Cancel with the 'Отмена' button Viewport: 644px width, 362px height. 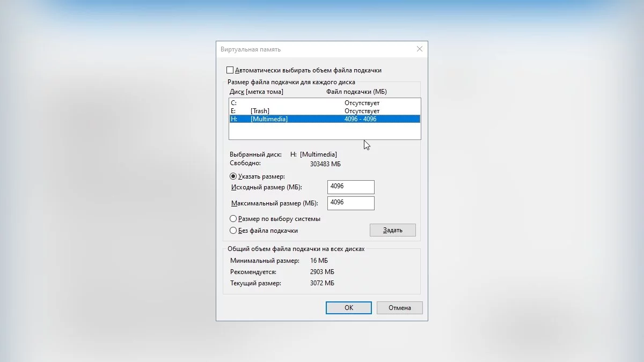[399, 308]
